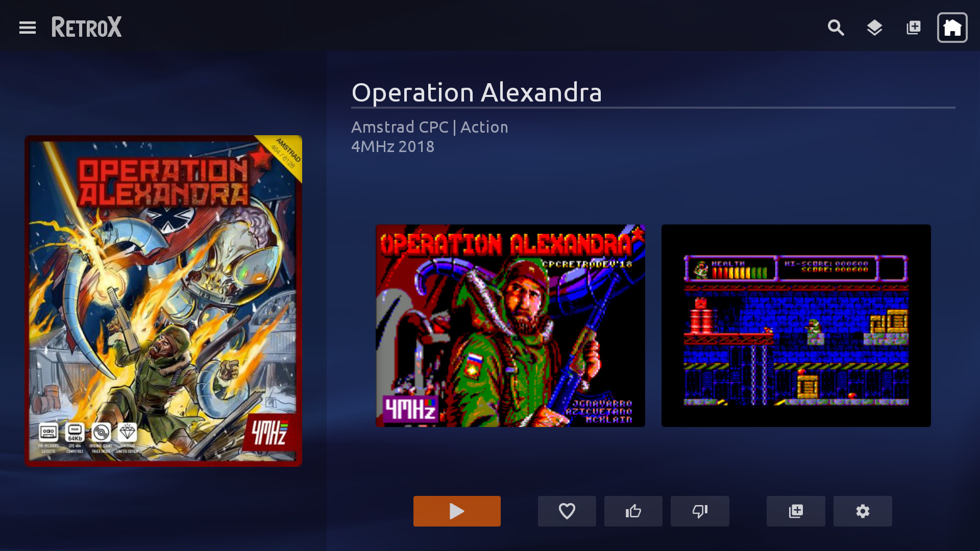Add game to collection via bottom button

coord(796,511)
